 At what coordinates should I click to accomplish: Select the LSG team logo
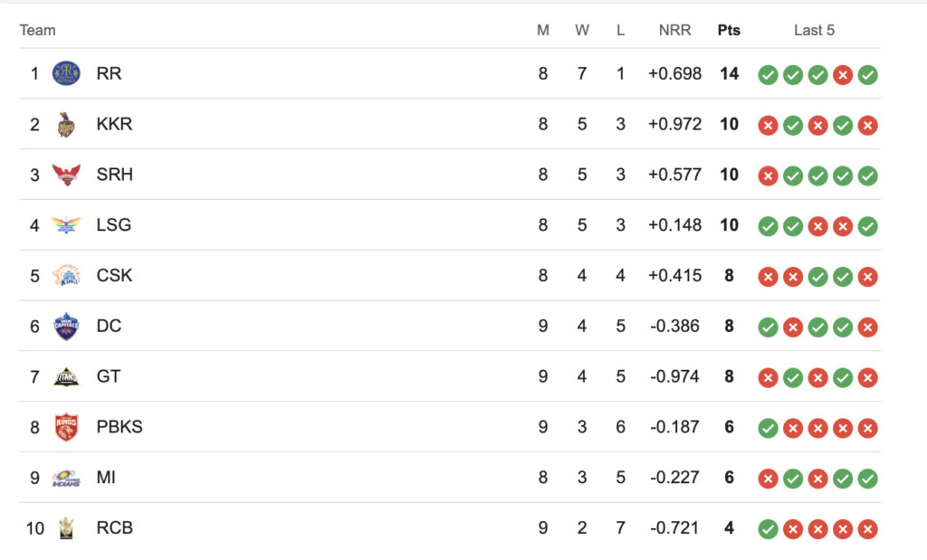(66, 225)
